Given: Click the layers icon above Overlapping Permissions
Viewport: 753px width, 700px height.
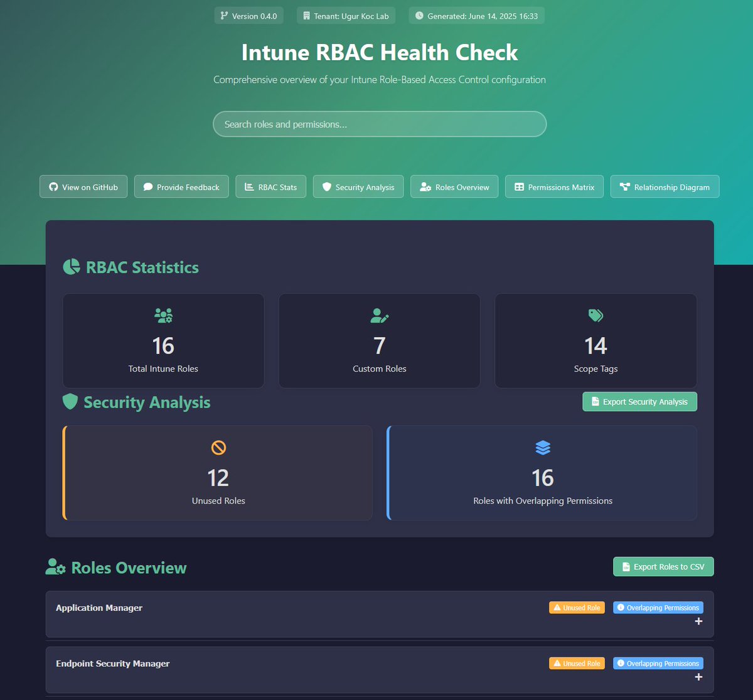Looking at the screenshot, I should 543,448.
